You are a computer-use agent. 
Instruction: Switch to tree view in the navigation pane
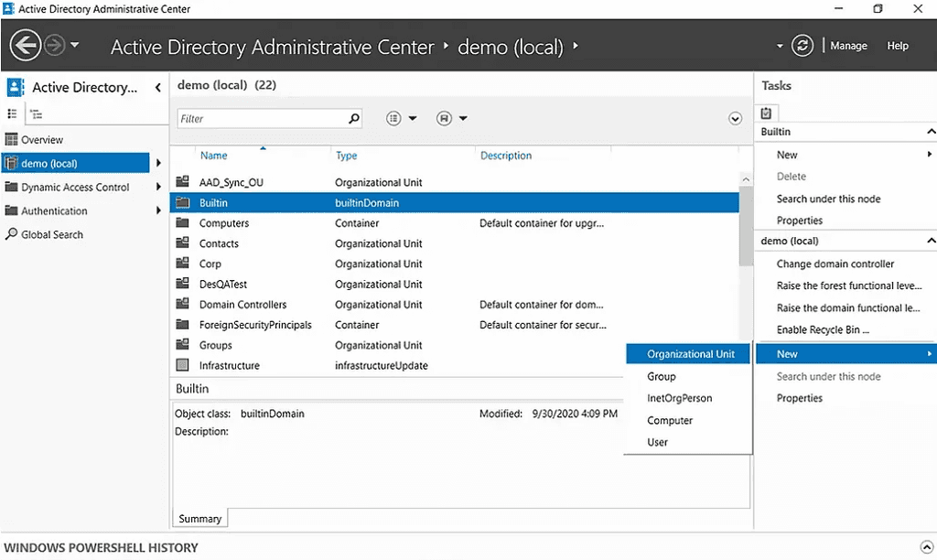coord(37,113)
